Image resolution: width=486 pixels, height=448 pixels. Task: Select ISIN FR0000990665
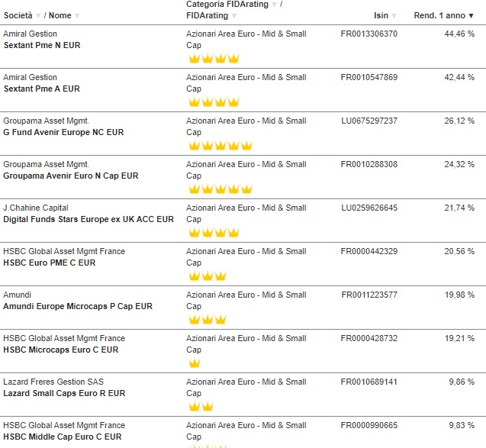tap(369, 425)
